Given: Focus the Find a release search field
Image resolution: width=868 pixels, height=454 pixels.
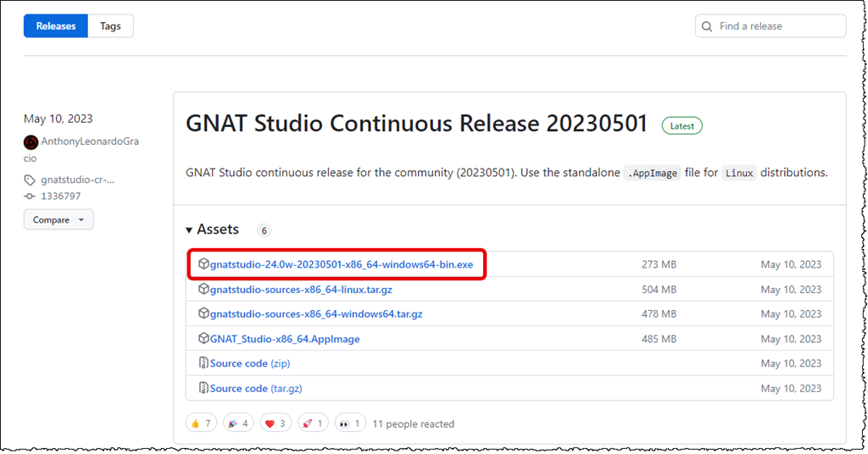Looking at the screenshot, I should pyautogui.click(x=771, y=26).
